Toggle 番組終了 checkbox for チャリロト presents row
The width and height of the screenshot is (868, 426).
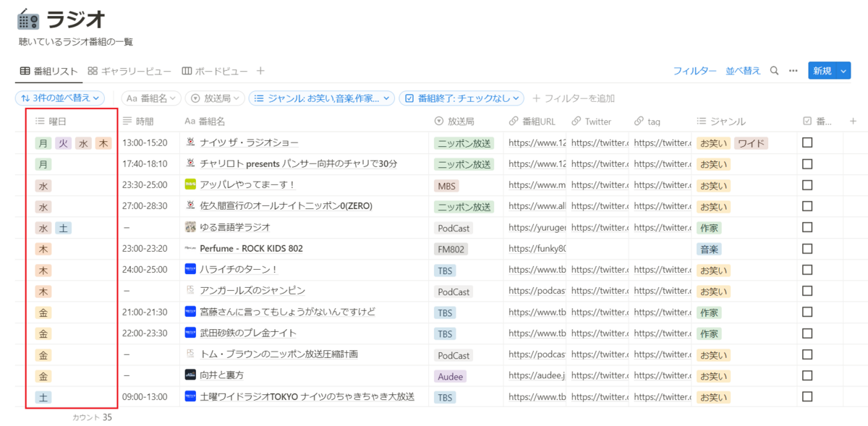point(807,164)
